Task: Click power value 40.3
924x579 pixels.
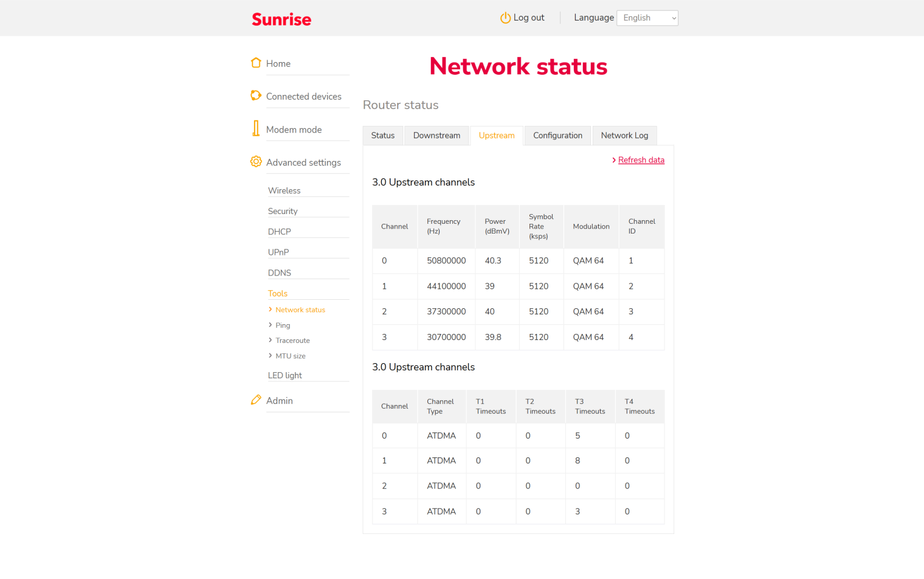Action: (493, 261)
